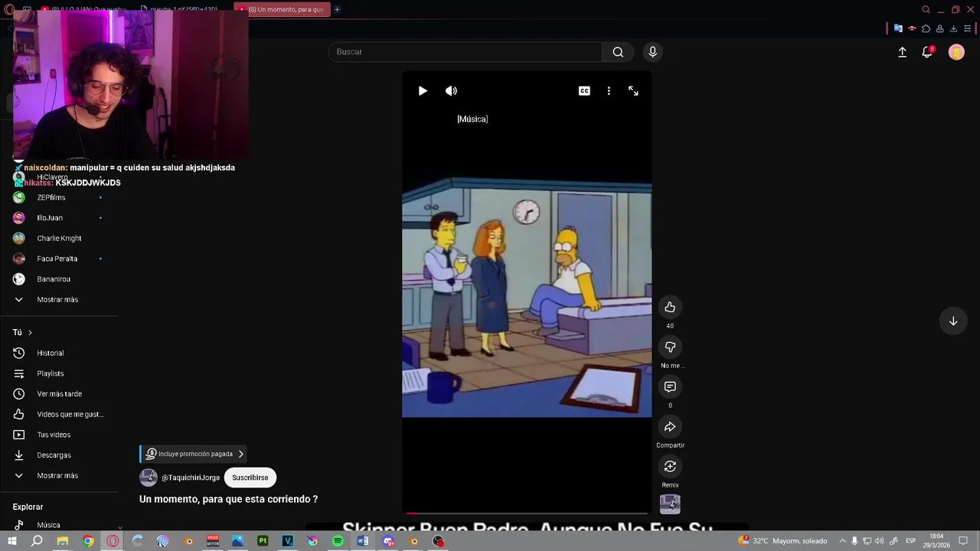Screen dimensions: 980x551
Task: Open the Google Translate extension icon
Action: [x=898, y=28]
